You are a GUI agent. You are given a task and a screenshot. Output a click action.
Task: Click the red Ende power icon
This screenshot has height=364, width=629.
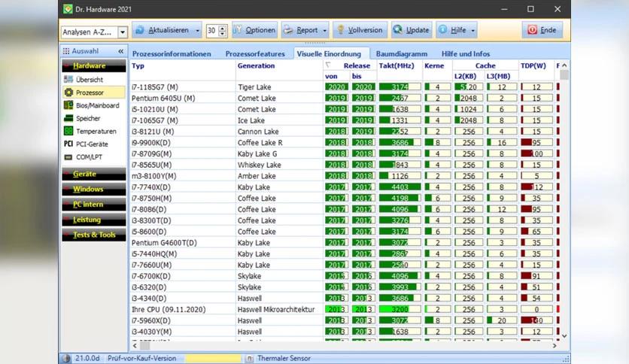[533, 30]
